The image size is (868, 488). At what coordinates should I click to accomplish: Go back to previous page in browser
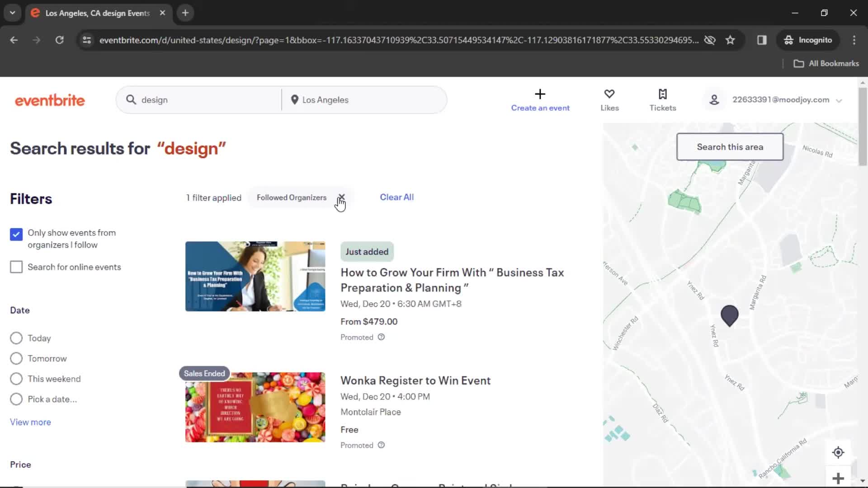(14, 40)
